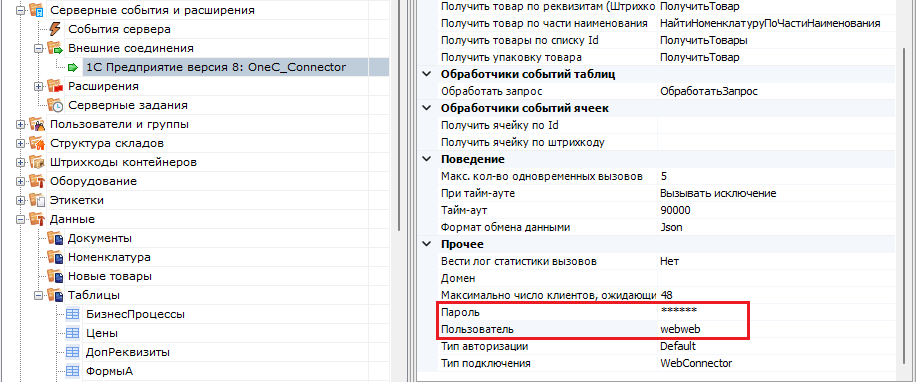The width and height of the screenshot is (916, 382).
Task: Click Вести лог статистики вызовов value Нет
Action: pos(669,261)
